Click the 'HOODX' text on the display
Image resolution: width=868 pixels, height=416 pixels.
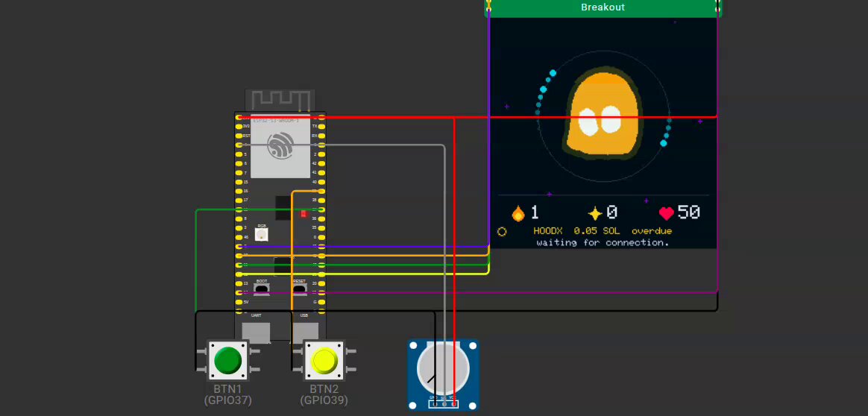click(547, 230)
